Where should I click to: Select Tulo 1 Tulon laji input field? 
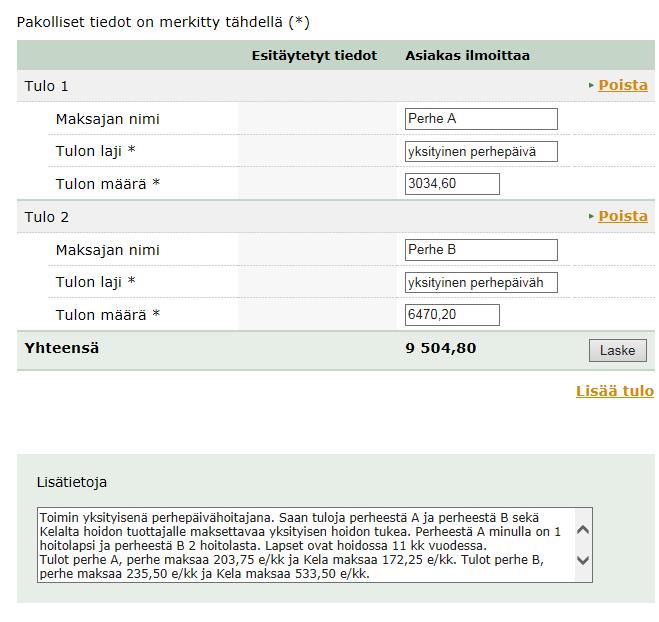(x=481, y=152)
